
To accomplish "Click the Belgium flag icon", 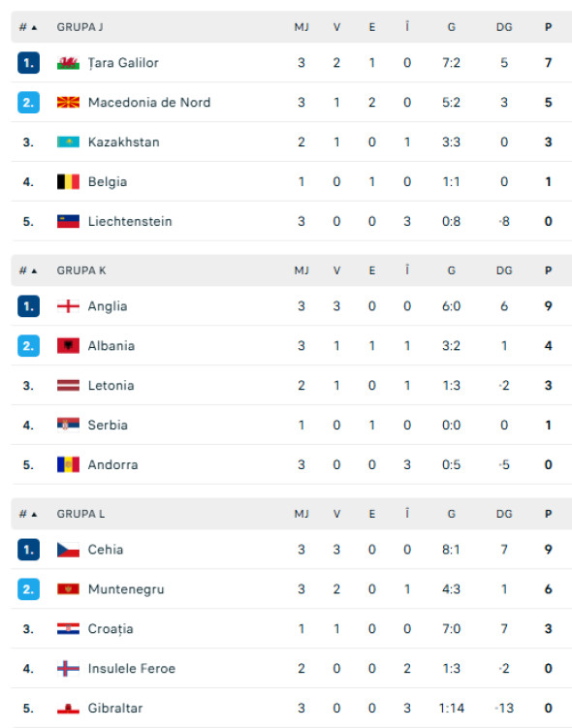I will click(x=68, y=181).
